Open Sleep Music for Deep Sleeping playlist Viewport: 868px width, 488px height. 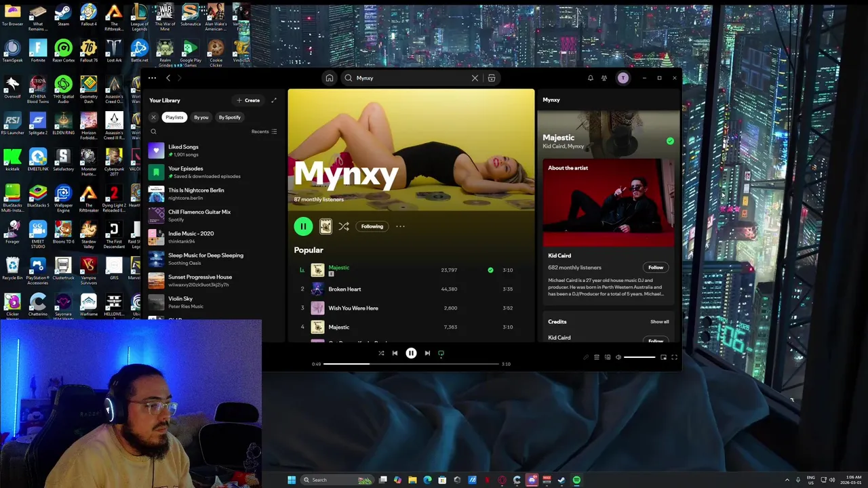pyautogui.click(x=213, y=259)
